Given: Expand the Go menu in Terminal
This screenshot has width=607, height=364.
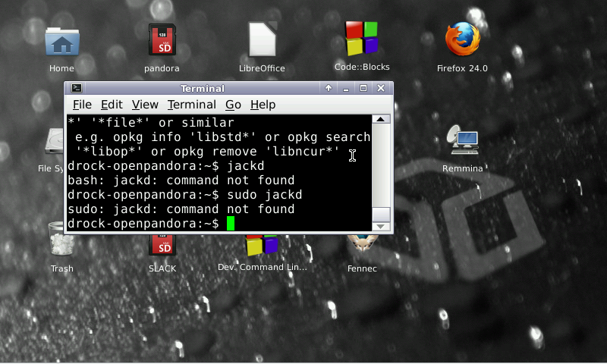Looking at the screenshot, I should [x=233, y=105].
